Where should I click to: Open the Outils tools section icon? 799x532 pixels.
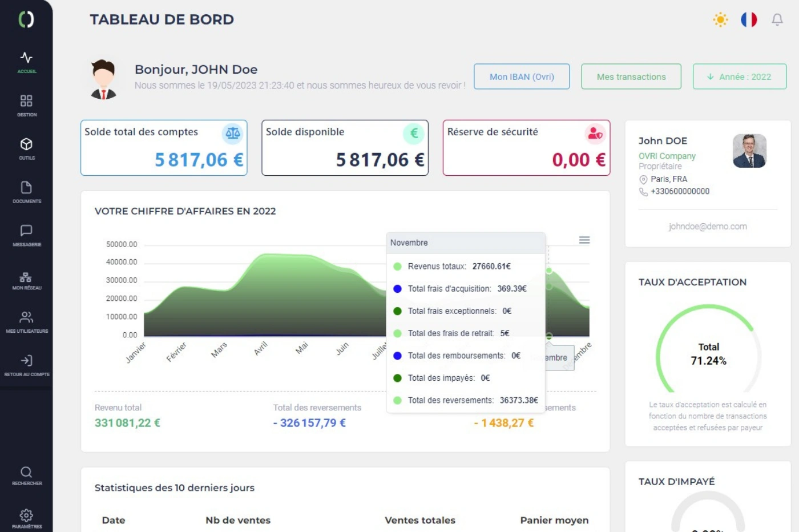[x=26, y=144]
